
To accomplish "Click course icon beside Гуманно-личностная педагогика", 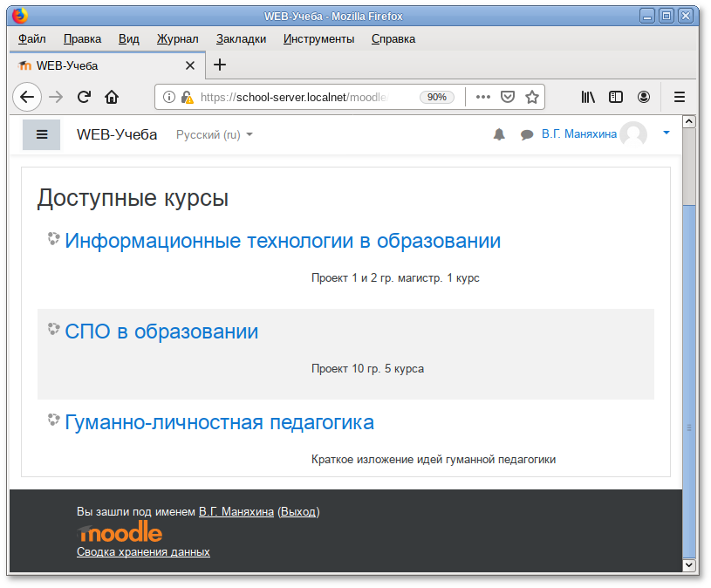I will 53,420.
